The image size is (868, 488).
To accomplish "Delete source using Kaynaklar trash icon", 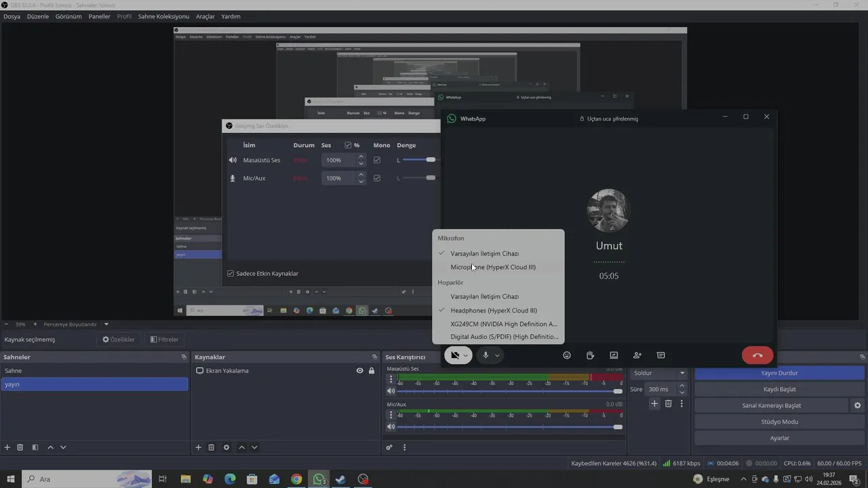I will (212, 447).
